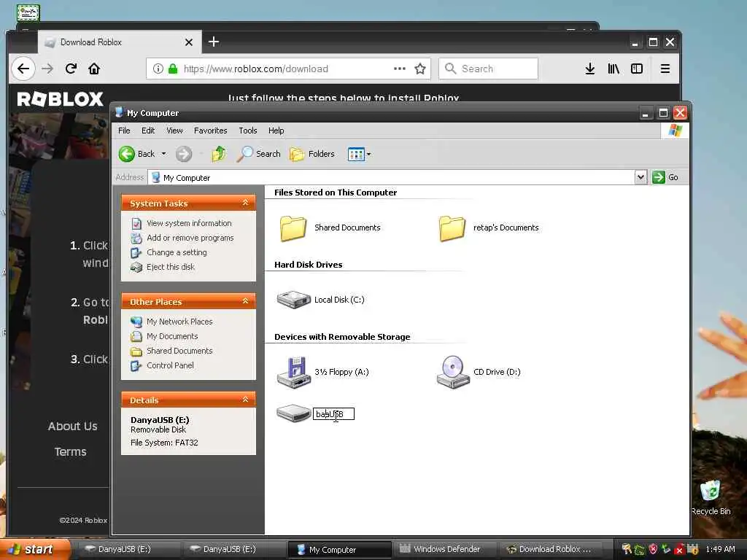Open the Recycle Bin desktop icon

pos(711,497)
